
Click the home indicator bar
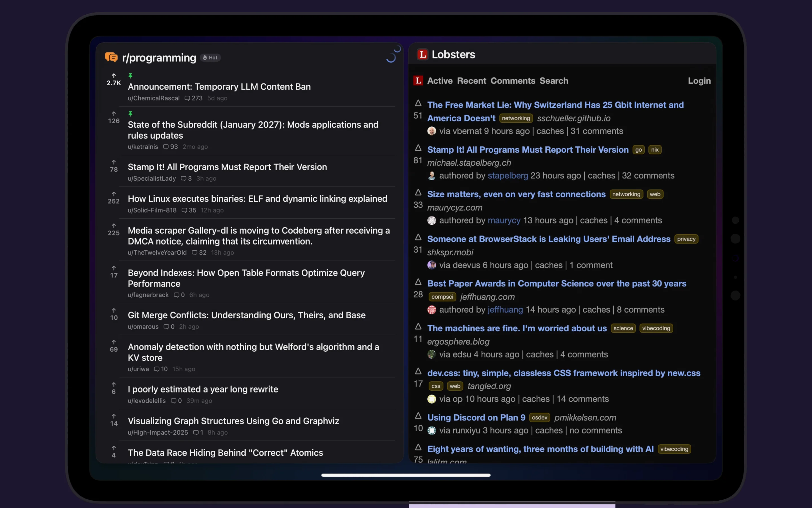point(406,475)
